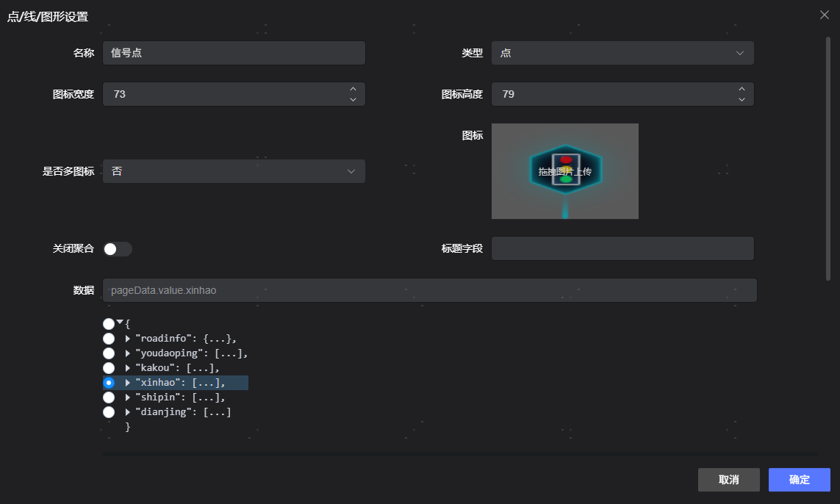Close the 点/线/图形设置 dialog
The width and height of the screenshot is (840, 504).
tap(825, 15)
